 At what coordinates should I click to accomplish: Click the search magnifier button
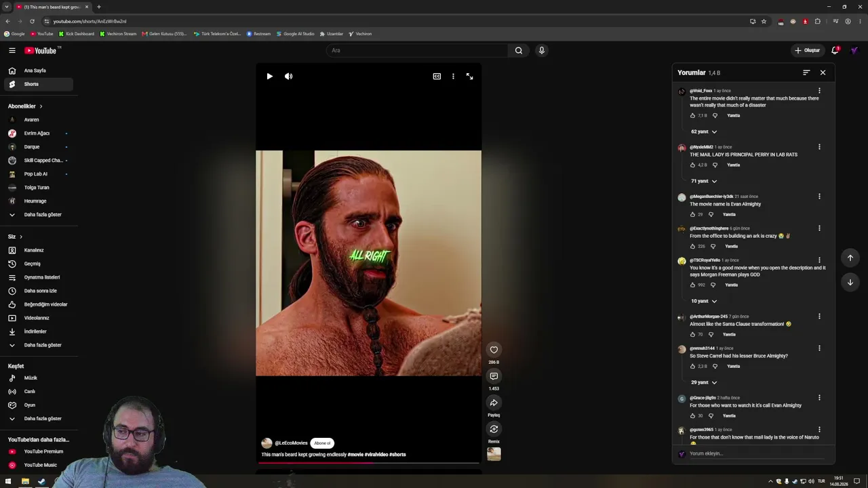click(x=519, y=50)
